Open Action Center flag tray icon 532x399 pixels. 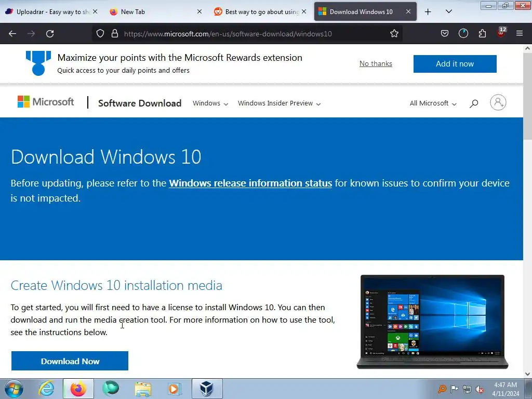point(454,389)
